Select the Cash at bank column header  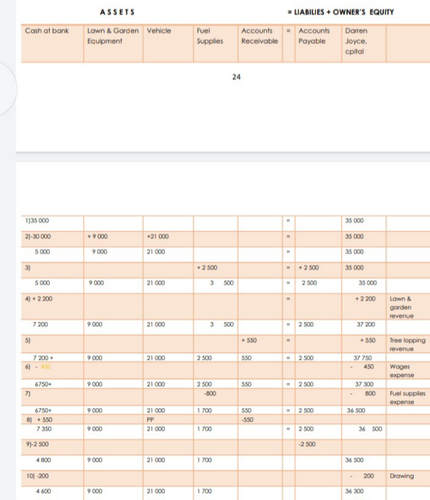[52, 43]
